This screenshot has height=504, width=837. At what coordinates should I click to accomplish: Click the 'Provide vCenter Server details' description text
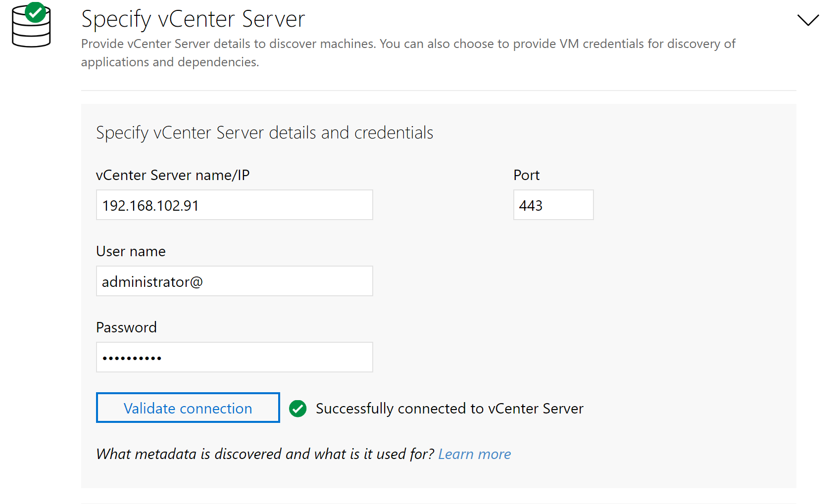point(408,53)
